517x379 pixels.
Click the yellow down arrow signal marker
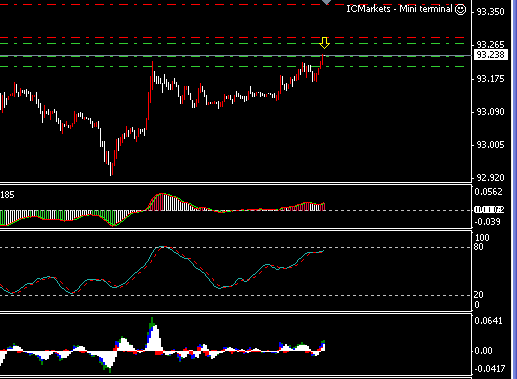pos(324,43)
